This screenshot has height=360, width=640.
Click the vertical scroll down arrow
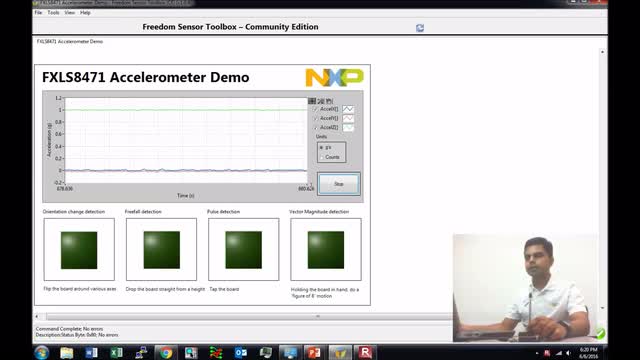click(602, 308)
